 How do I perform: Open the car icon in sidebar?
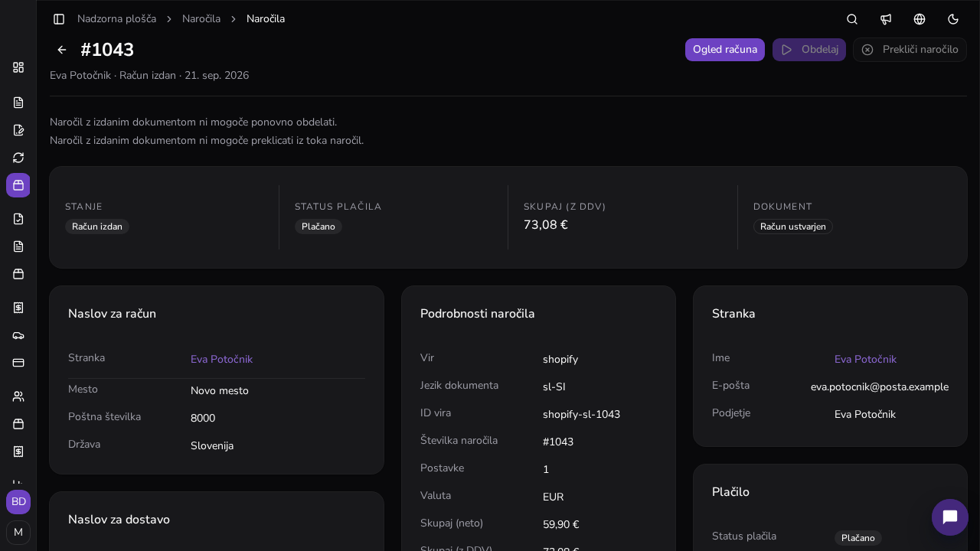point(18,335)
